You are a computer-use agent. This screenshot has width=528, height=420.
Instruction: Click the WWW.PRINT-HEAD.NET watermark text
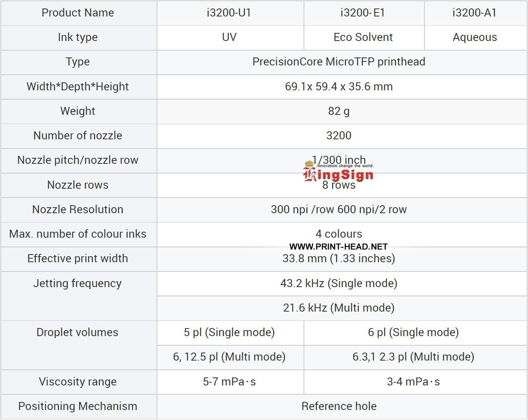[x=338, y=247]
